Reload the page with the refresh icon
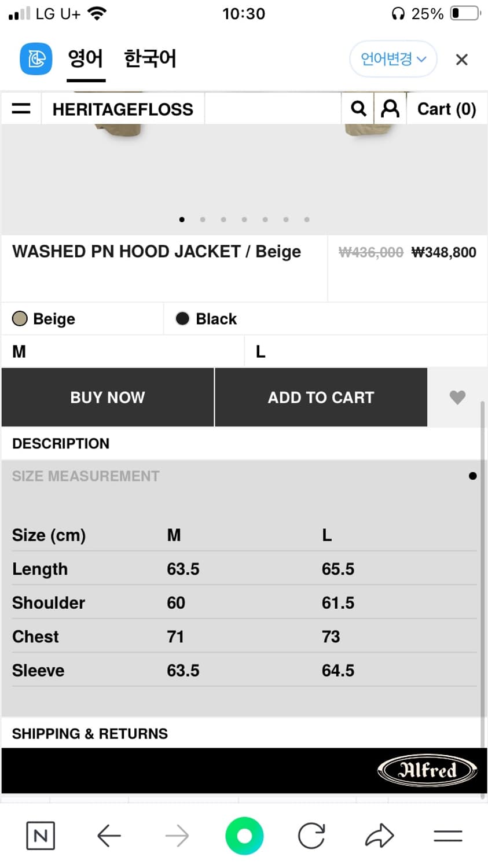Viewport: 488px width, 868px height. point(311,835)
